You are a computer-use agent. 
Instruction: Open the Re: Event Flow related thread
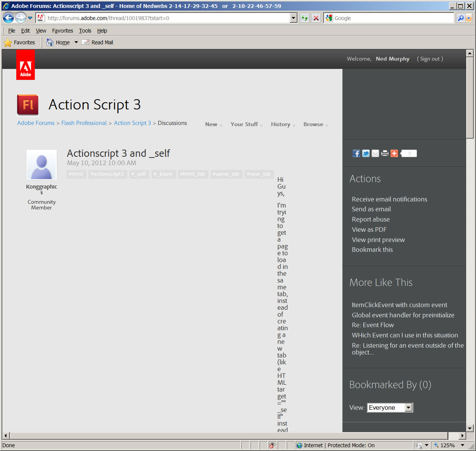coord(373,325)
